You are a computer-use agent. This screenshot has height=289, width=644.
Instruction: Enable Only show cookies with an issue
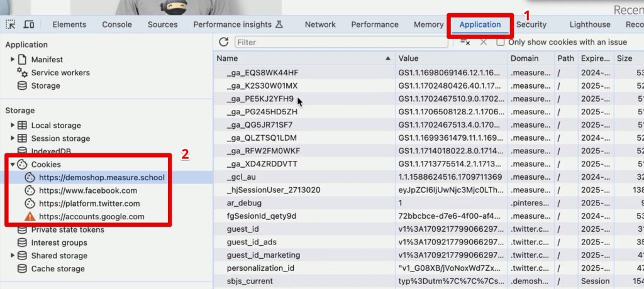click(500, 42)
